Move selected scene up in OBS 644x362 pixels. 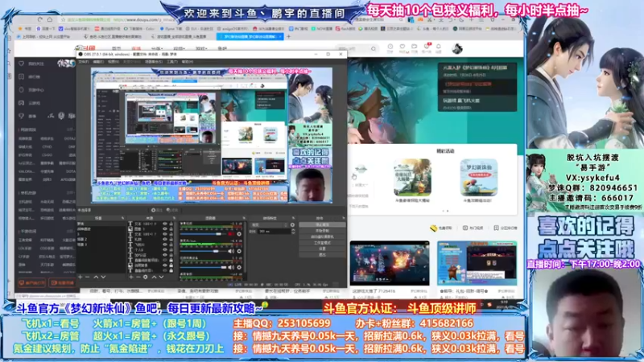(96, 277)
